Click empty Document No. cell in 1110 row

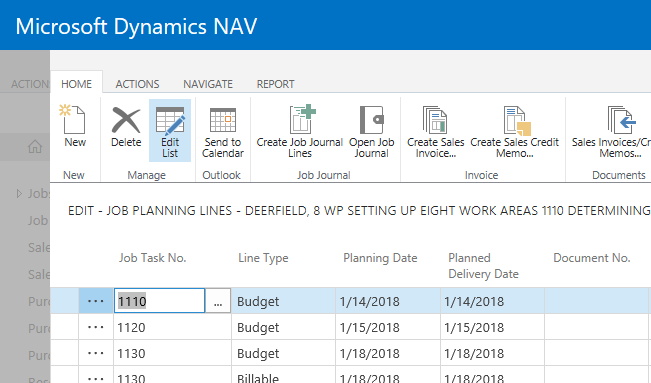point(597,301)
